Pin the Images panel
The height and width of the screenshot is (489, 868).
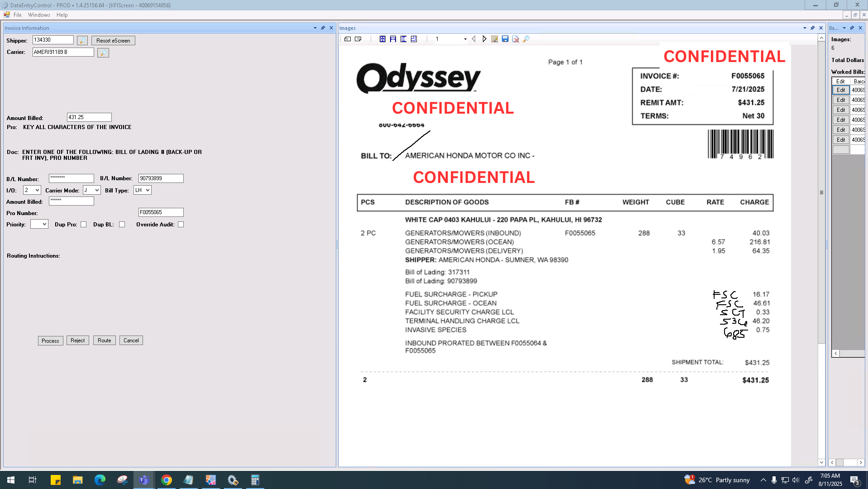pyautogui.click(x=813, y=28)
